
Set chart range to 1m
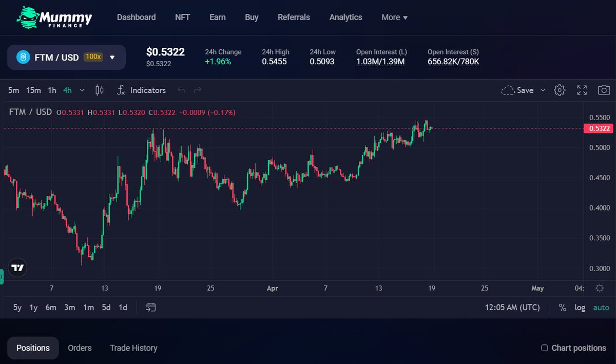coord(89,308)
